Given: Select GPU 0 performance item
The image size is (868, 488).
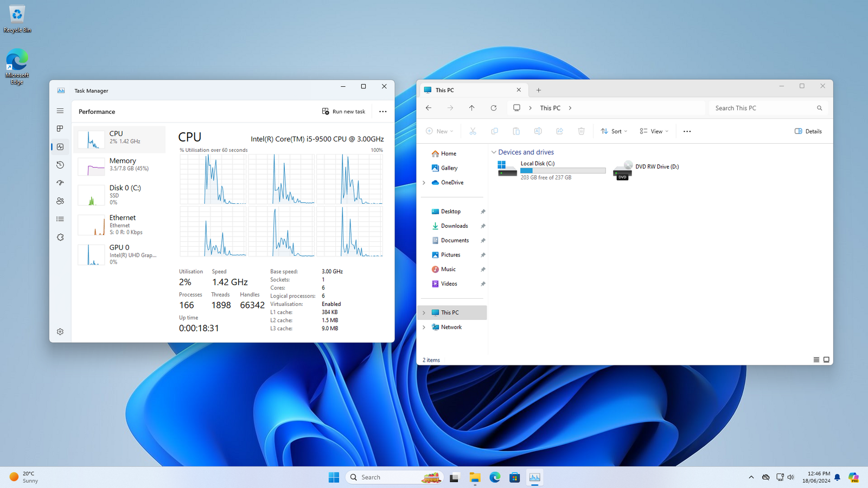Looking at the screenshot, I should pos(119,254).
